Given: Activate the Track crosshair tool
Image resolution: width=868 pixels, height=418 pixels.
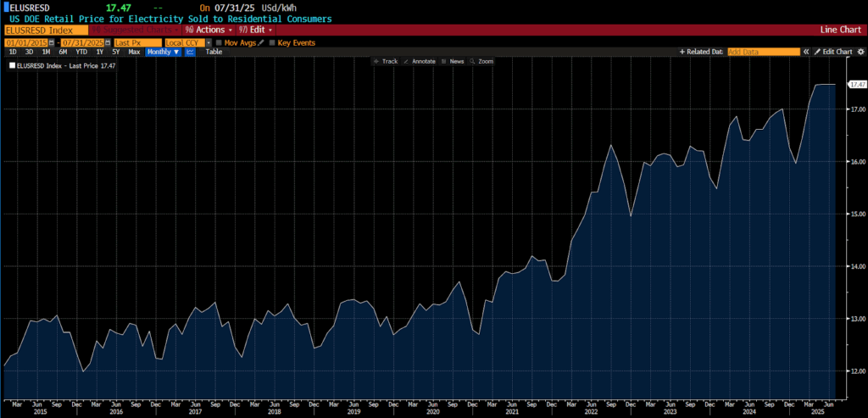Looking at the screenshot, I should 386,61.
